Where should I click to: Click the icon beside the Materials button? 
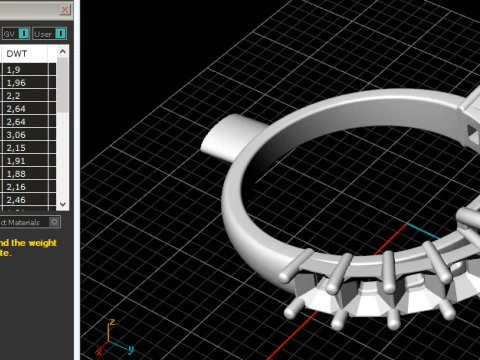(x=54, y=222)
